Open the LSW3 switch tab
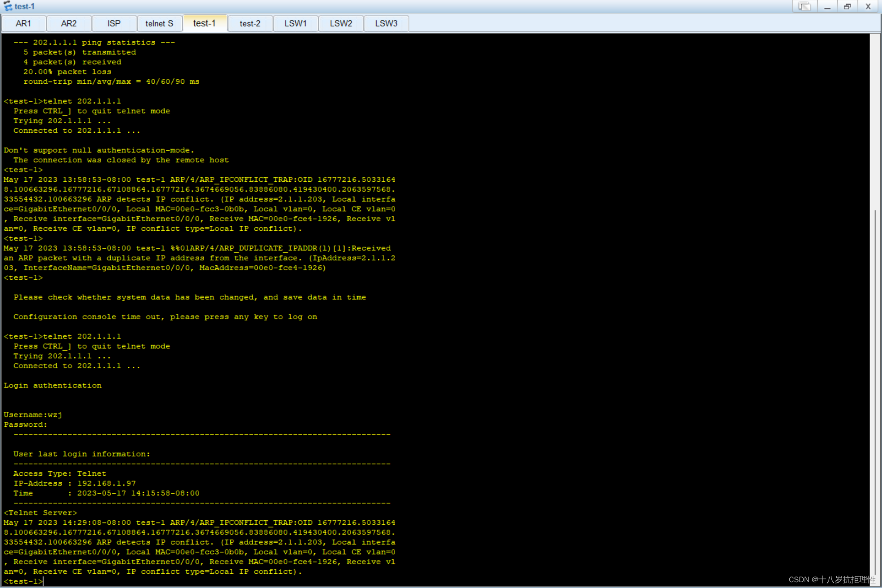 386,23
